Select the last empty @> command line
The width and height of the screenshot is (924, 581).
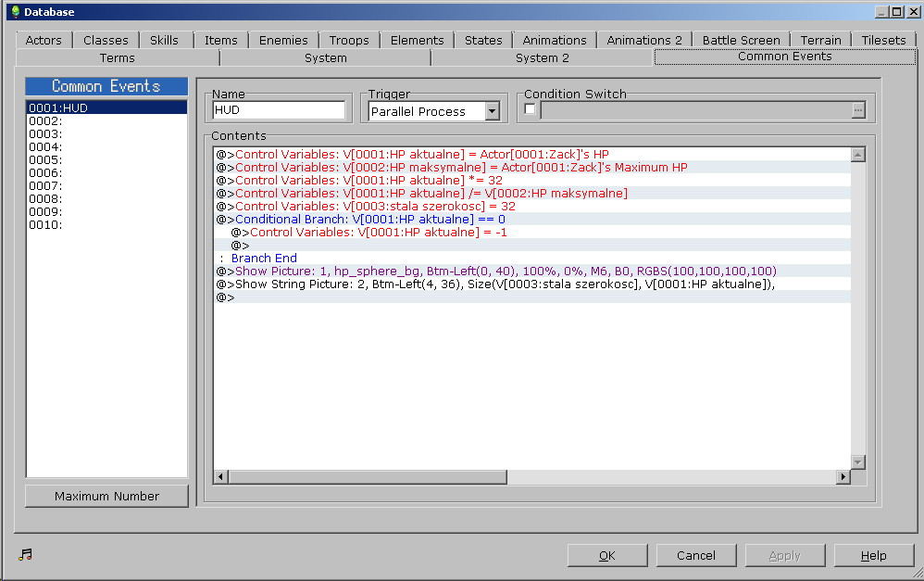click(x=532, y=297)
